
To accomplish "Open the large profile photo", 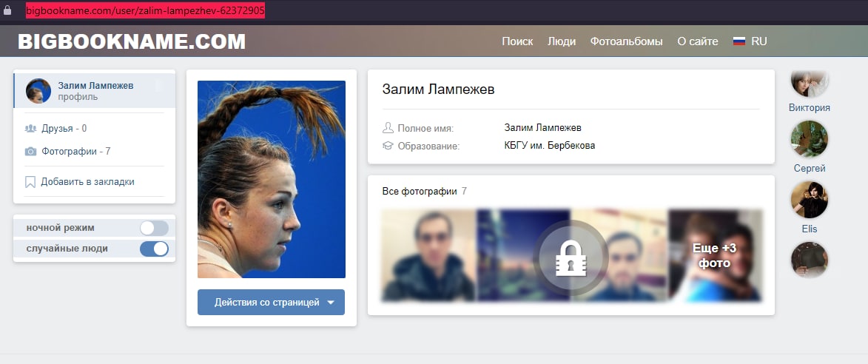I will 272,179.
